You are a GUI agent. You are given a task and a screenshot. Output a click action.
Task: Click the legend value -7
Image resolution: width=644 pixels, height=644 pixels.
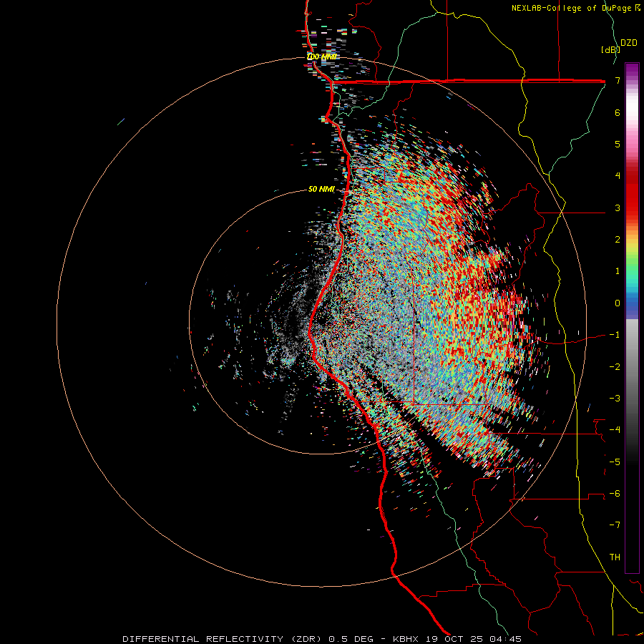click(x=615, y=525)
